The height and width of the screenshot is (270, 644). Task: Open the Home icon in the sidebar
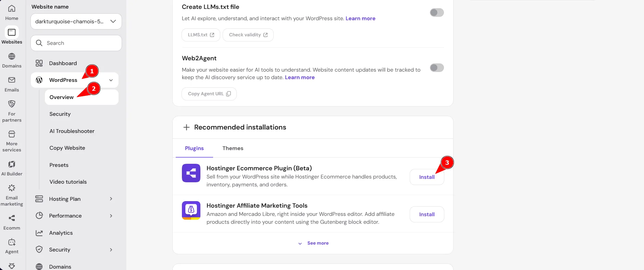tap(12, 9)
